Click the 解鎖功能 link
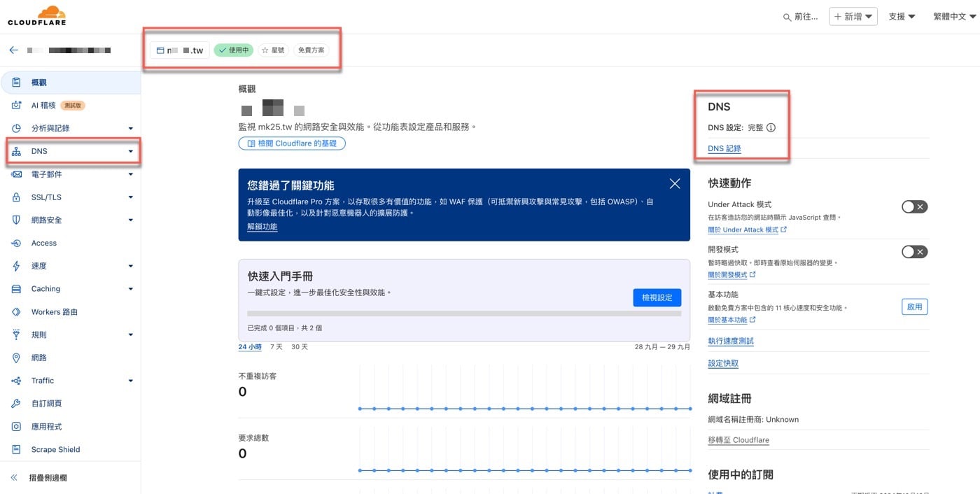 262,227
